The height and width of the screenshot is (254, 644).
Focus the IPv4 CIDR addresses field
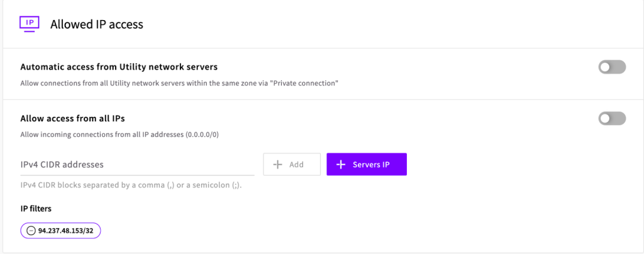136,165
